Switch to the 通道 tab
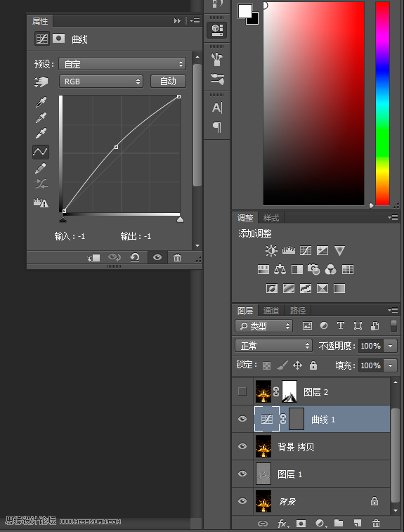The width and height of the screenshot is (404, 532). point(271,311)
